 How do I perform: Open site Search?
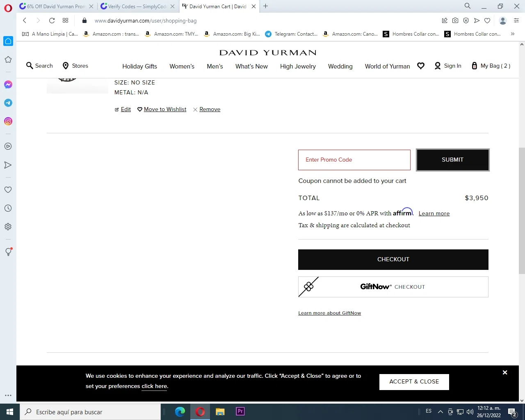[39, 66]
